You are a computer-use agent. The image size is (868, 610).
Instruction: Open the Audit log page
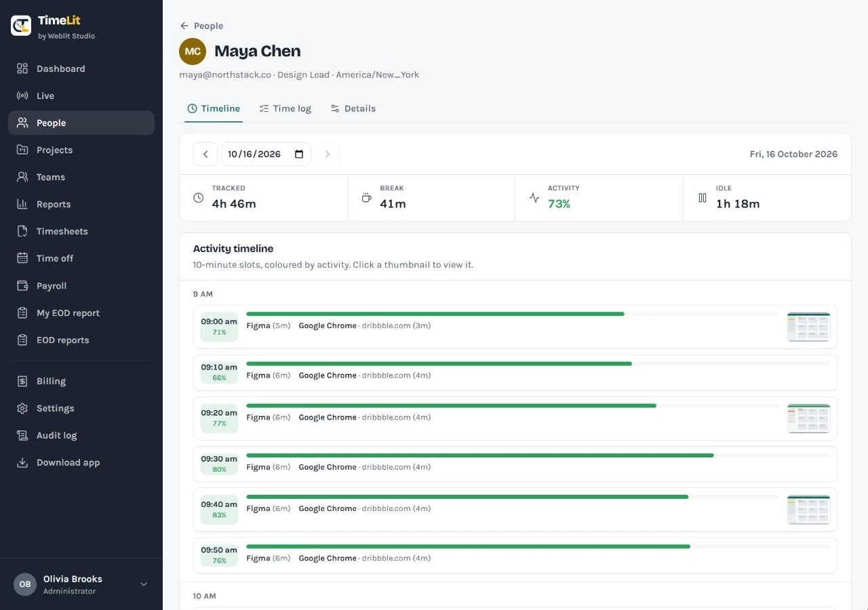(81, 435)
